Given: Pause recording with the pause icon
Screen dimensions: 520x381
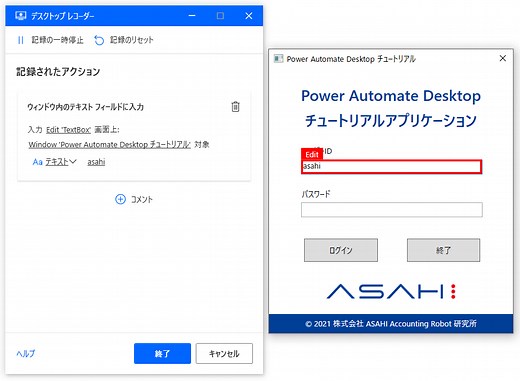Looking at the screenshot, I should point(21,40).
